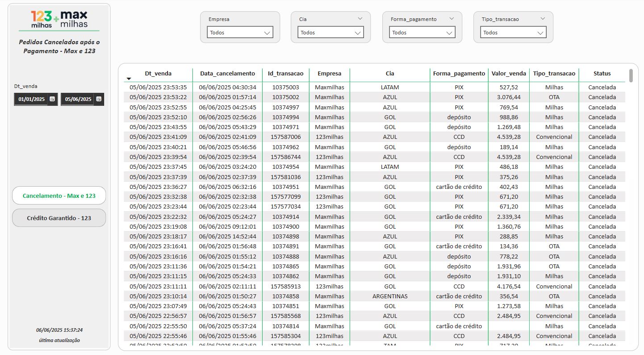Click cancellation date 06/06/2025 02:56:26
The height and width of the screenshot is (355, 644).
pos(228,117)
